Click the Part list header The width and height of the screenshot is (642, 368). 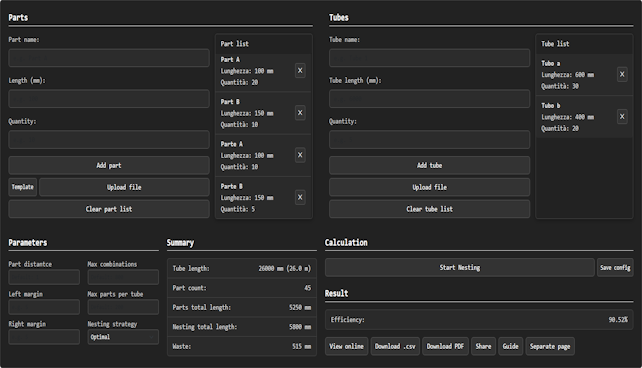click(x=235, y=43)
